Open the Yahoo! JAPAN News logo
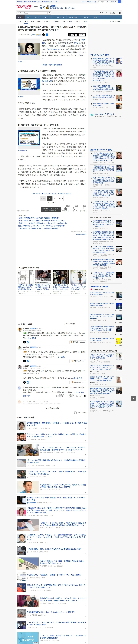Screen dimensions: 138x644 click(28, 7)
